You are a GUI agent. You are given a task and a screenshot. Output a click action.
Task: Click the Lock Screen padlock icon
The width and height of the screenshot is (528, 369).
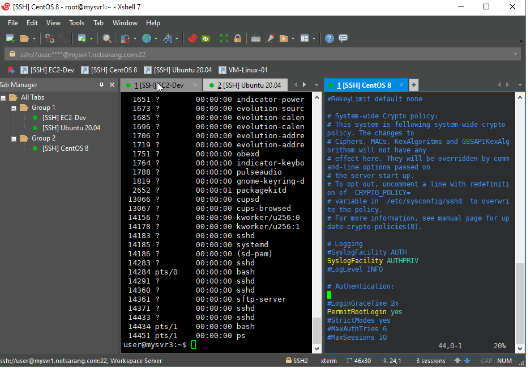[237, 38]
